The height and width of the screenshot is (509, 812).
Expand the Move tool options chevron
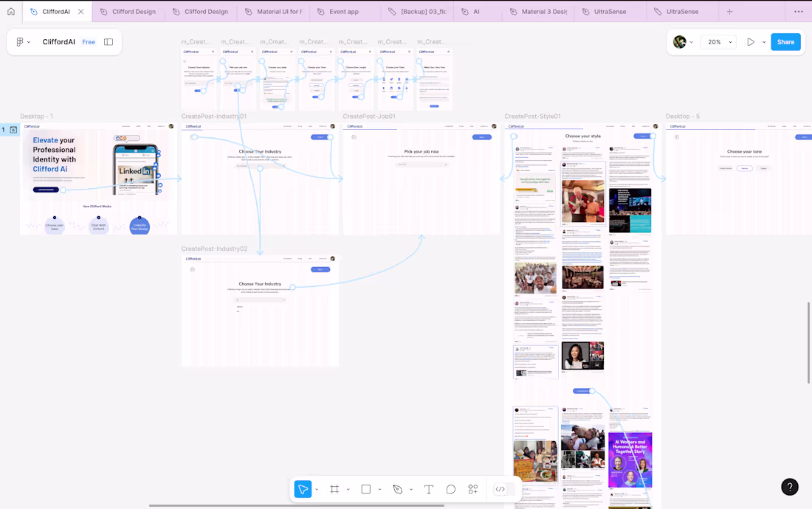click(x=317, y=489)
